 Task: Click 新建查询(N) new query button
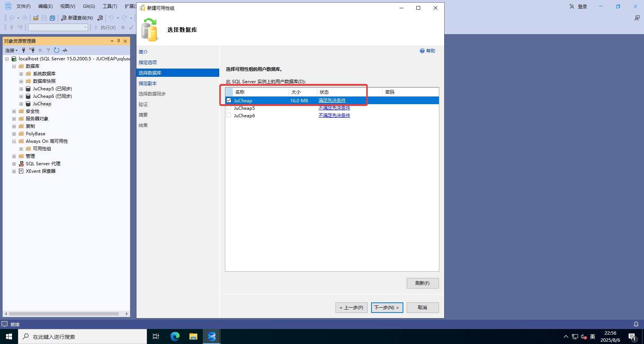point(77,18)
